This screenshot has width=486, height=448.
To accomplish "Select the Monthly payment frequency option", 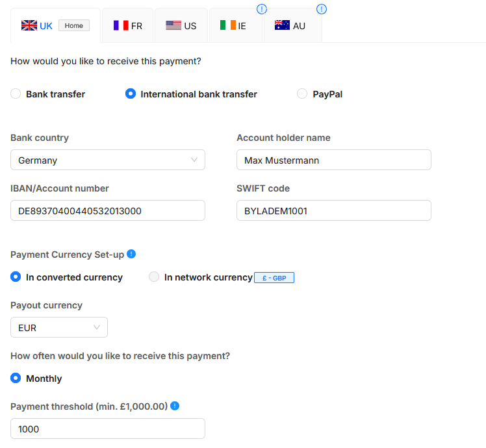I will [x=16, y=379].
